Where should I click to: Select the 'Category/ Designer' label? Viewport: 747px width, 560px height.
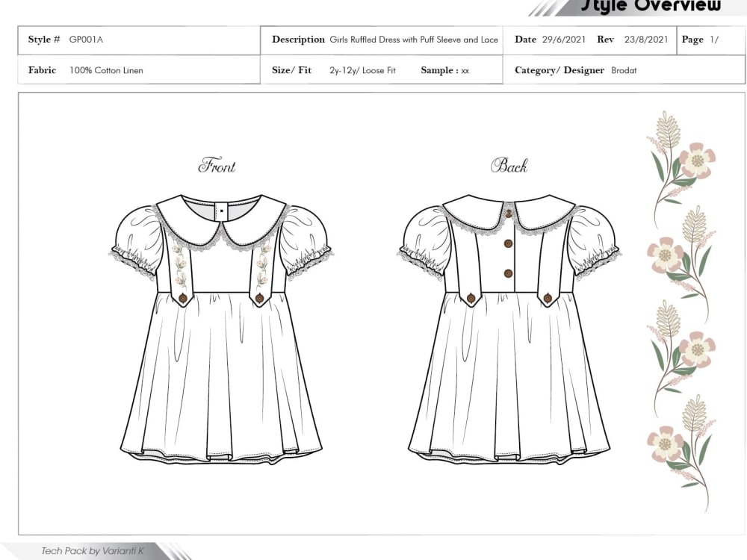coord(560,70)
